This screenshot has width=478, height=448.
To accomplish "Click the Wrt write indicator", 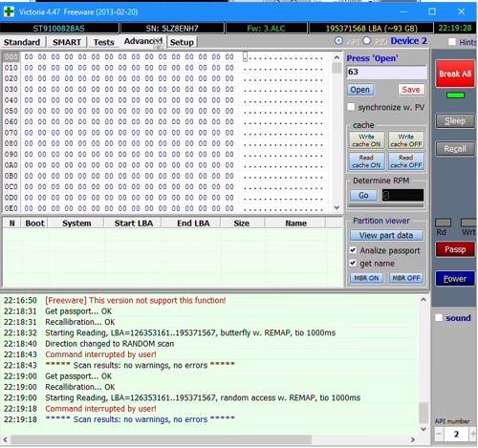I will tap(469, 223).
